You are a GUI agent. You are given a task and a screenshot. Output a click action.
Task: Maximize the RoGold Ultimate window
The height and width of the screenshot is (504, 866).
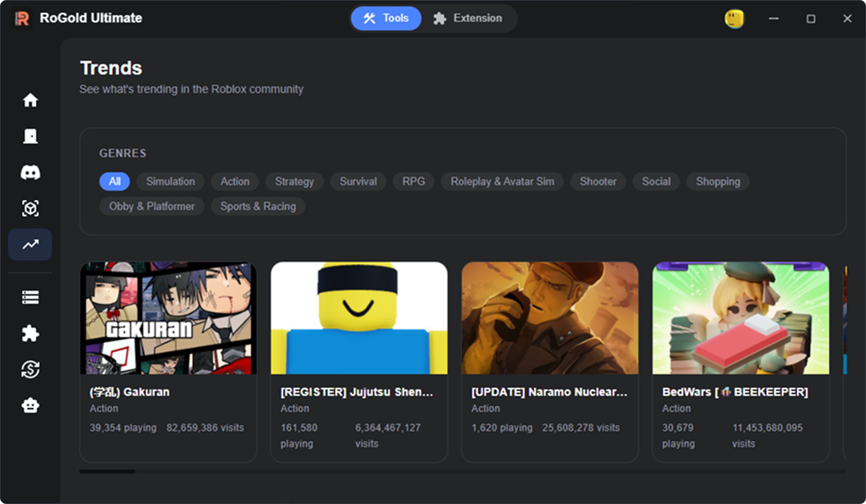tap(811, 18)
